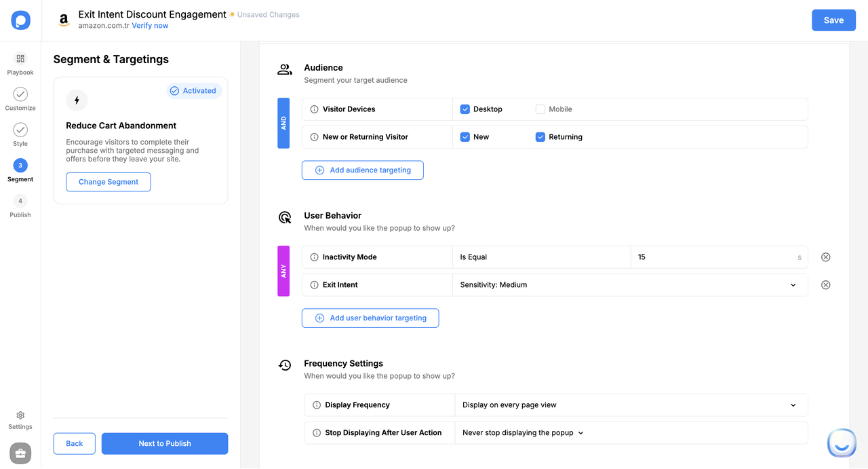Show info for Exit Intent
The image size is (868, 469).
(314, 285)
